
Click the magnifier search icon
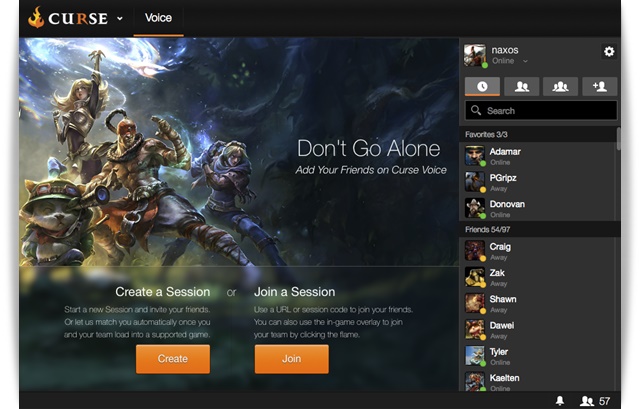(x=476, y=110)
